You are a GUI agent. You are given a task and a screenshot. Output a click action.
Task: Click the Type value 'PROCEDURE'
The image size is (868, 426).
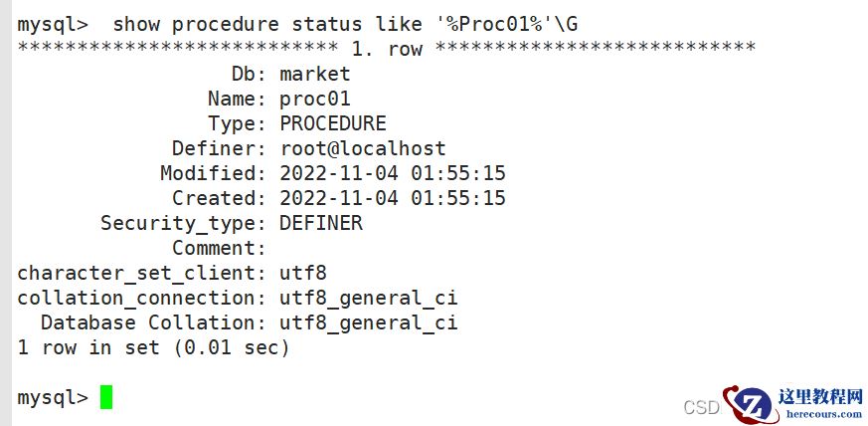(x=333, y=123)
